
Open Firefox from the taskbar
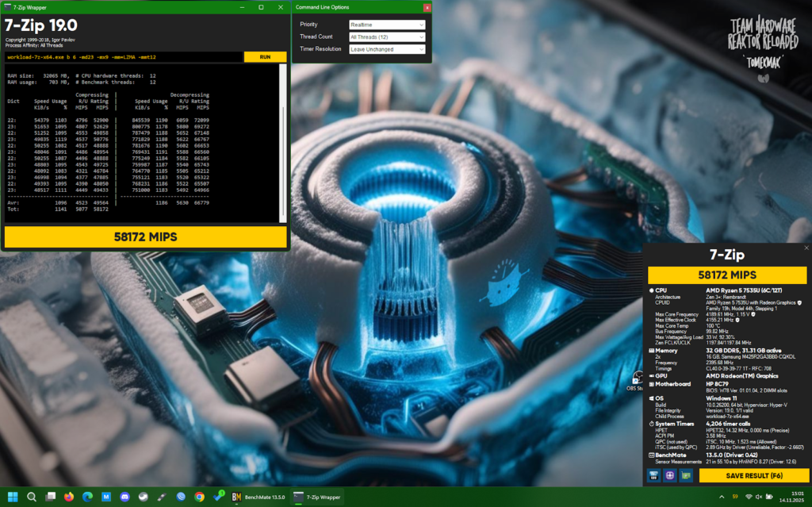[x=69, y=497]
